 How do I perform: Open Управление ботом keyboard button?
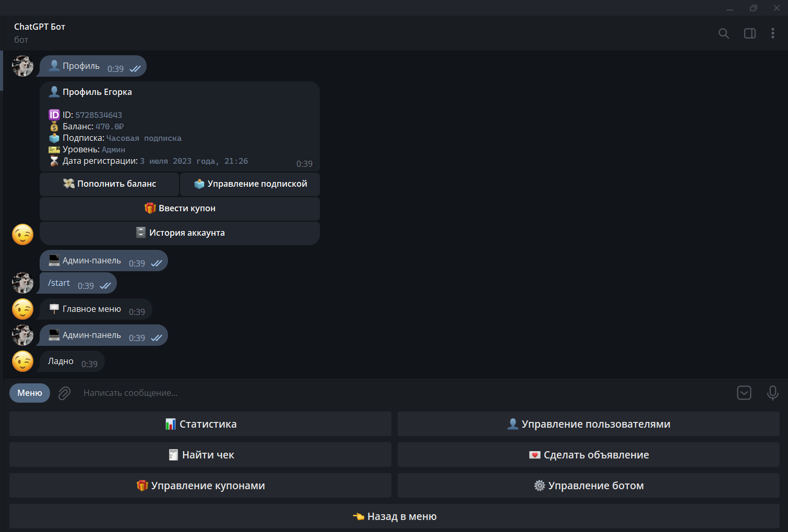click(588, 486)
